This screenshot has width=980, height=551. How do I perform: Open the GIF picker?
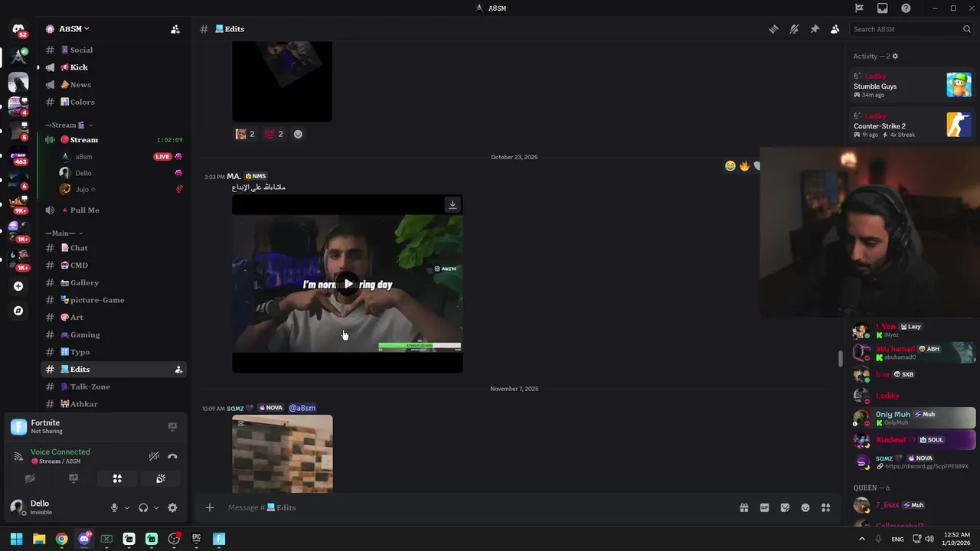pyautogui.click(x=764, y=507)
